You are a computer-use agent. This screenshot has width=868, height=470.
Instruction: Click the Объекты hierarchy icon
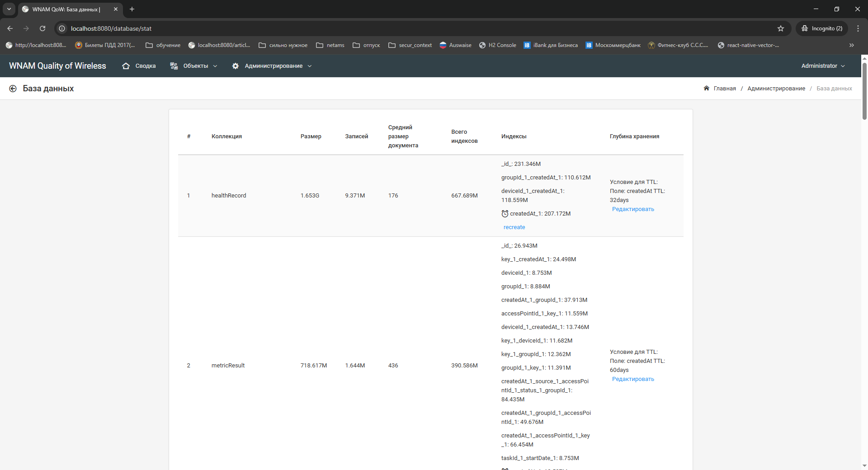[174, 66]
